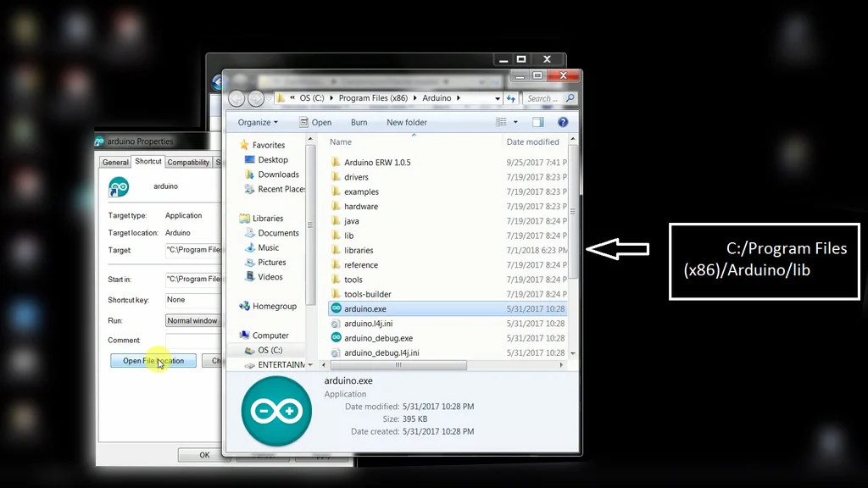The width and height of the screenshot is (868, 488).
Task: Select the examples folder icon
Action: (x=336, y=191)
